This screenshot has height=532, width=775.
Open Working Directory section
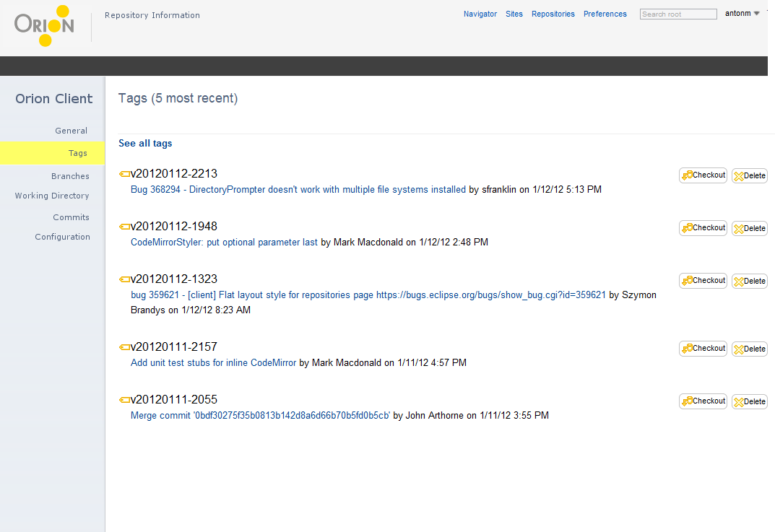[x=52, y=196]
